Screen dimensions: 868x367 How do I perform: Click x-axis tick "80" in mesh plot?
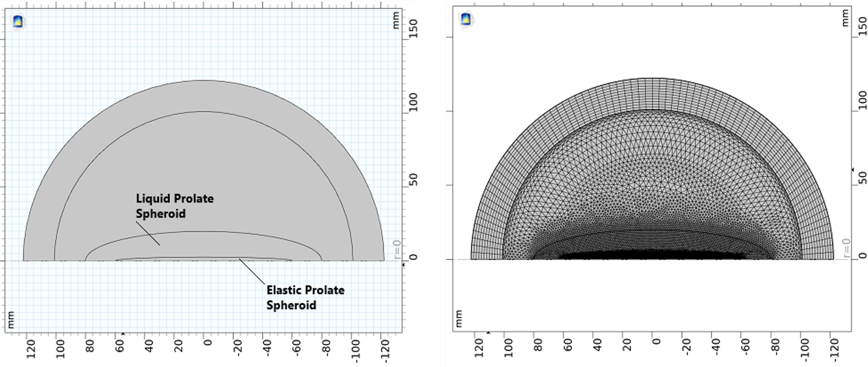pyautogui.click(x=538, y=345)
